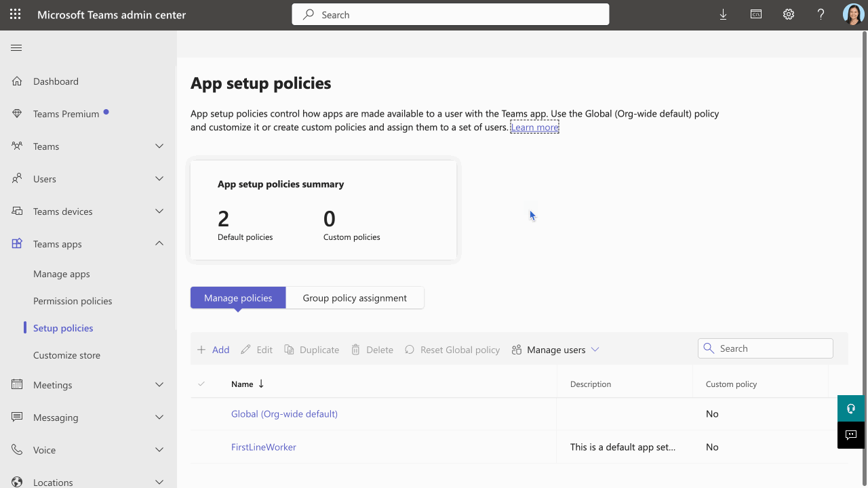Click the Meetings calendar icon
868x488 pixels.
tap(17, 385)
